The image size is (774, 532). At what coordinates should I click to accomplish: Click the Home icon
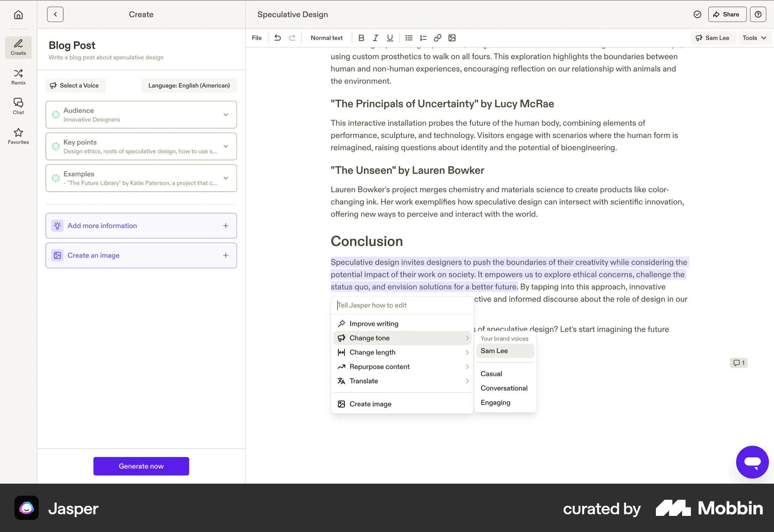pyautogui.click(x=19, y=14)
